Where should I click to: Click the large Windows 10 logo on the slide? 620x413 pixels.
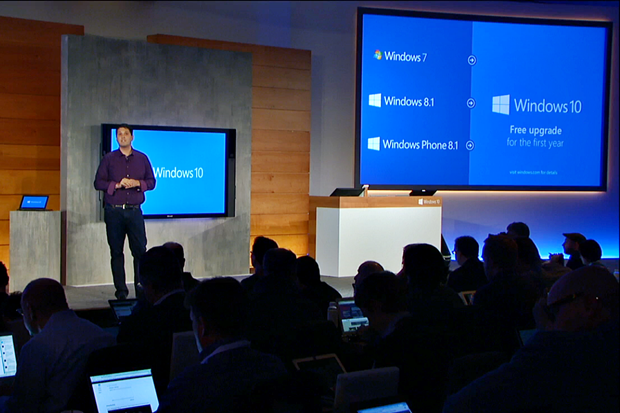tap(501, 105)
